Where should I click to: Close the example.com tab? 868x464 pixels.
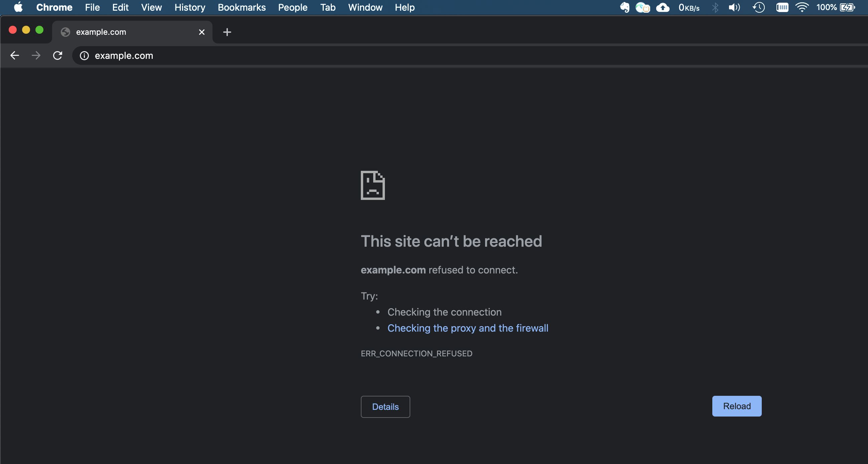click(x=201, y=32)
